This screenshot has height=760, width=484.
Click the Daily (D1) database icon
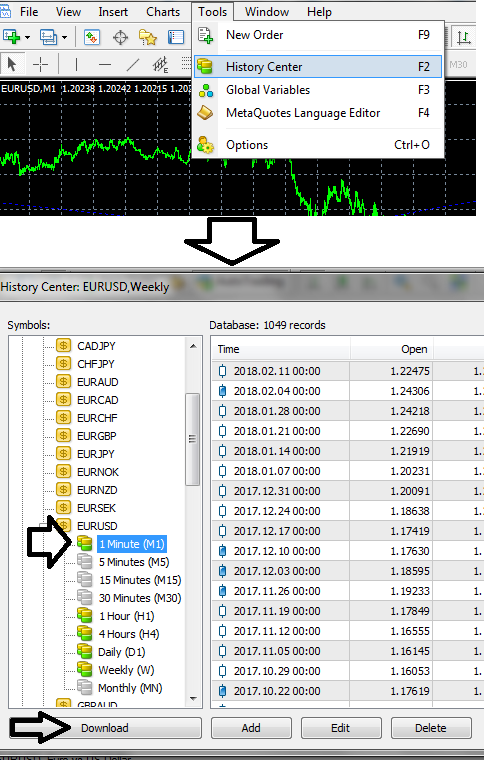(85, 651)
